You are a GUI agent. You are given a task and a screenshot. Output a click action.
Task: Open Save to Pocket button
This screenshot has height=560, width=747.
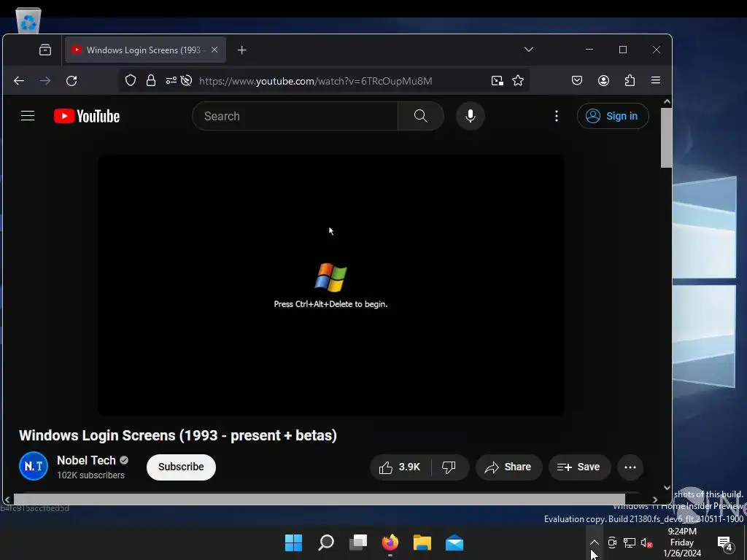tap(577, 80)
